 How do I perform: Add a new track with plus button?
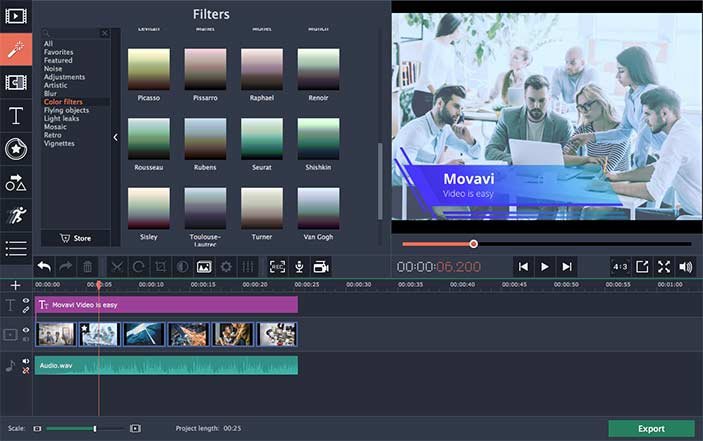15,285
